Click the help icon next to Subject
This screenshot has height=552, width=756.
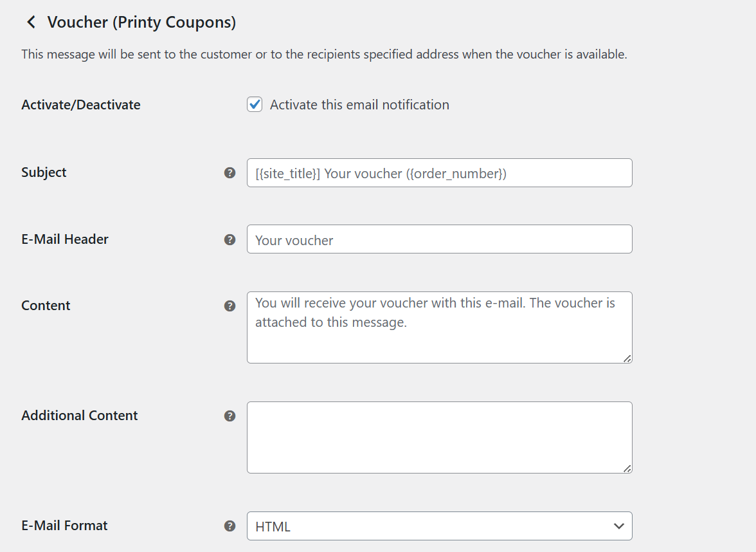pyautogui.click(x=230, y=172)
